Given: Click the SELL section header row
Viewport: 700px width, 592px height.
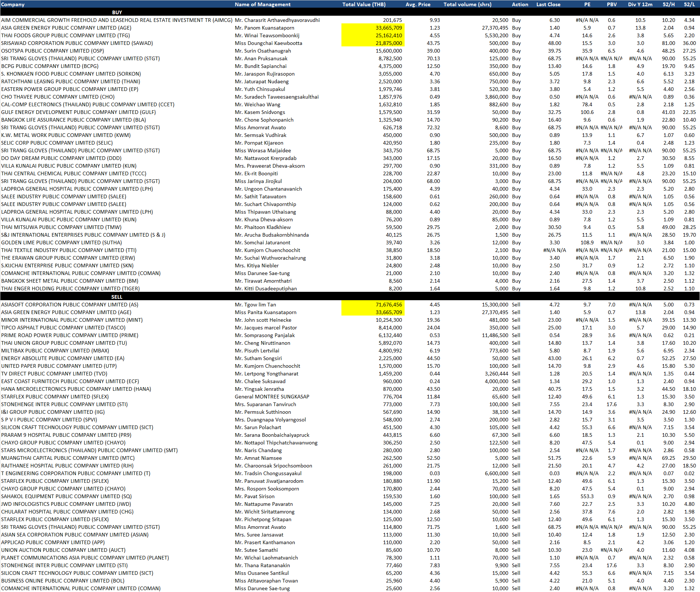Looking at the screenshot, I should [117, 297].
